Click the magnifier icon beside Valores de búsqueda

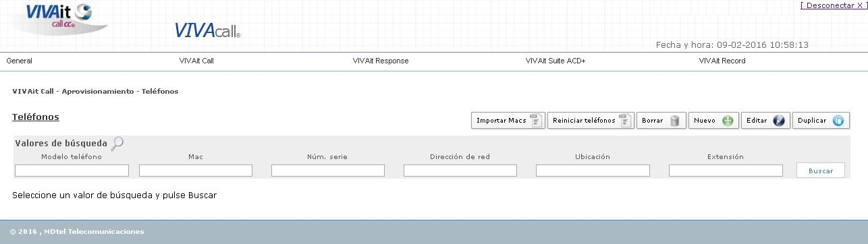117,143
